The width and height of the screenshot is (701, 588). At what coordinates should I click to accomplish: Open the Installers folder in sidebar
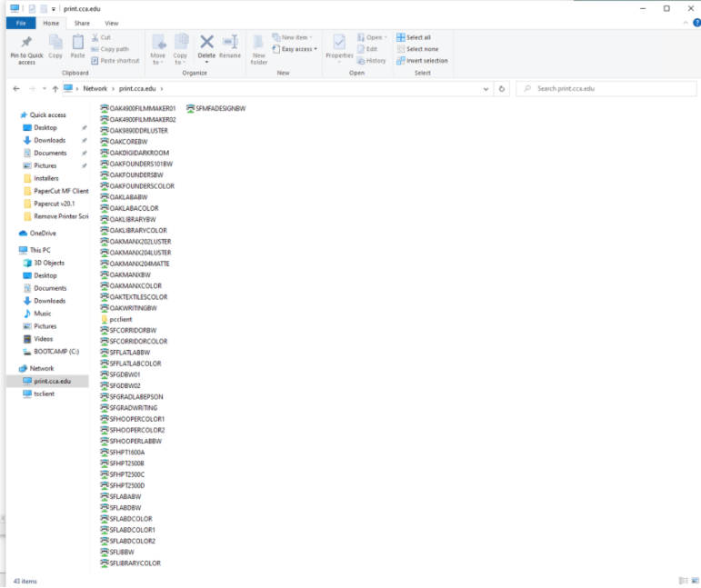click(x=46, y=178)
